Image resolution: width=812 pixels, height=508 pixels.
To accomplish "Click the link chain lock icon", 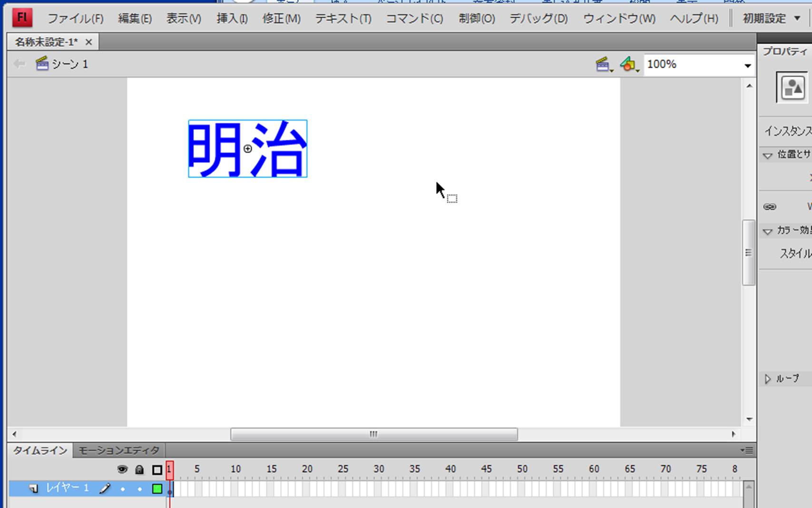I will (770, 206).
